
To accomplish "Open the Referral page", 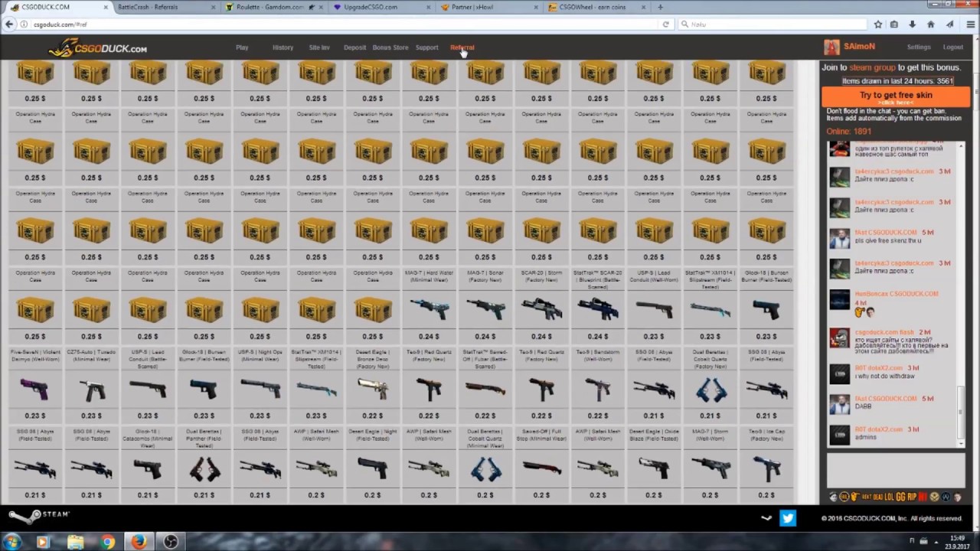I will (462, 47).
